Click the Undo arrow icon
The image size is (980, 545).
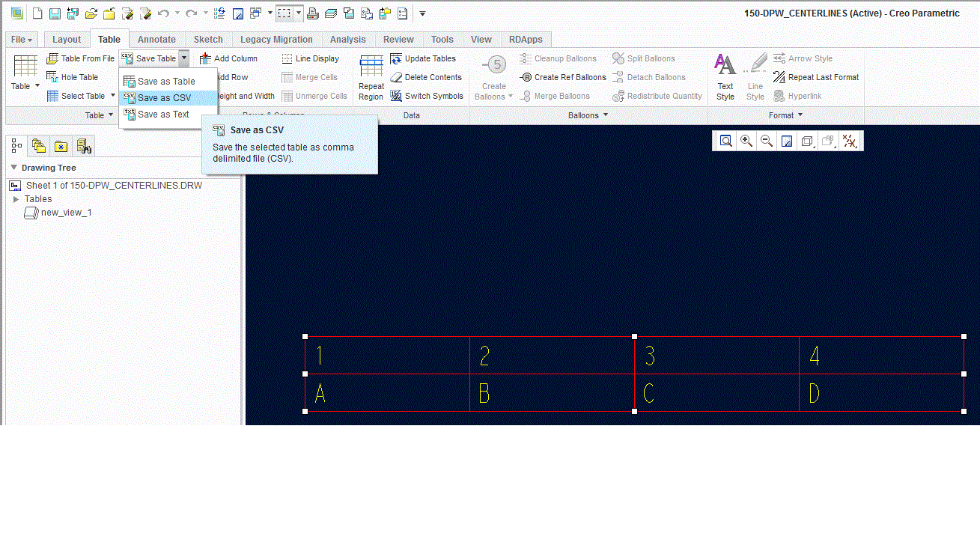(x=163, y=13)
